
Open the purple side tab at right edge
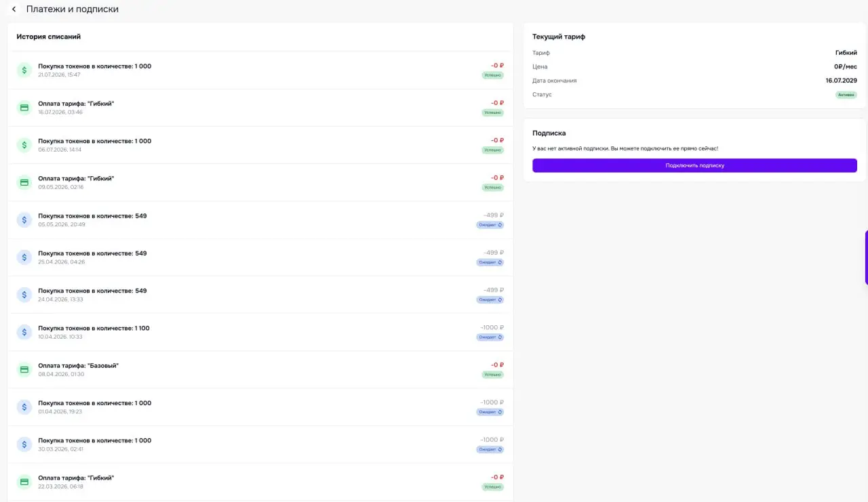[866, 257]
